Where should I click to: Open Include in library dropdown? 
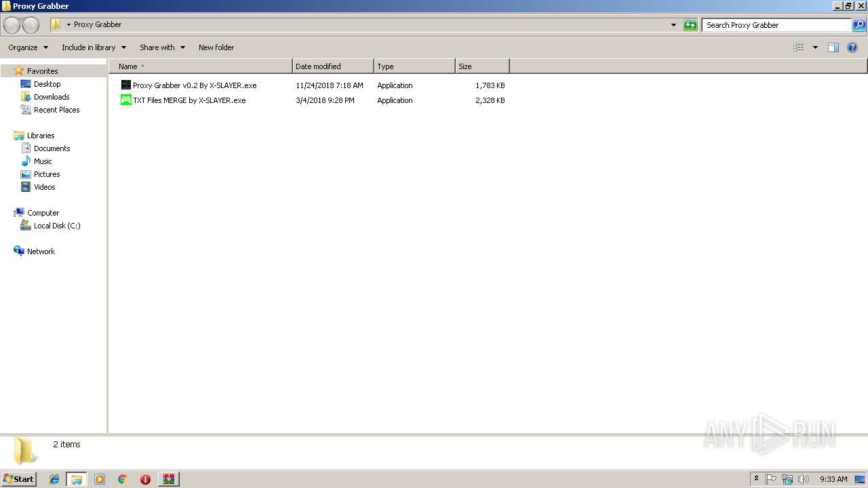pos(94,47)
